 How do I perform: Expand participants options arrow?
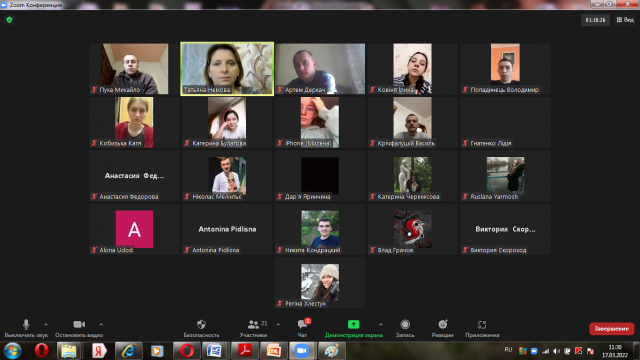point(278,324)
